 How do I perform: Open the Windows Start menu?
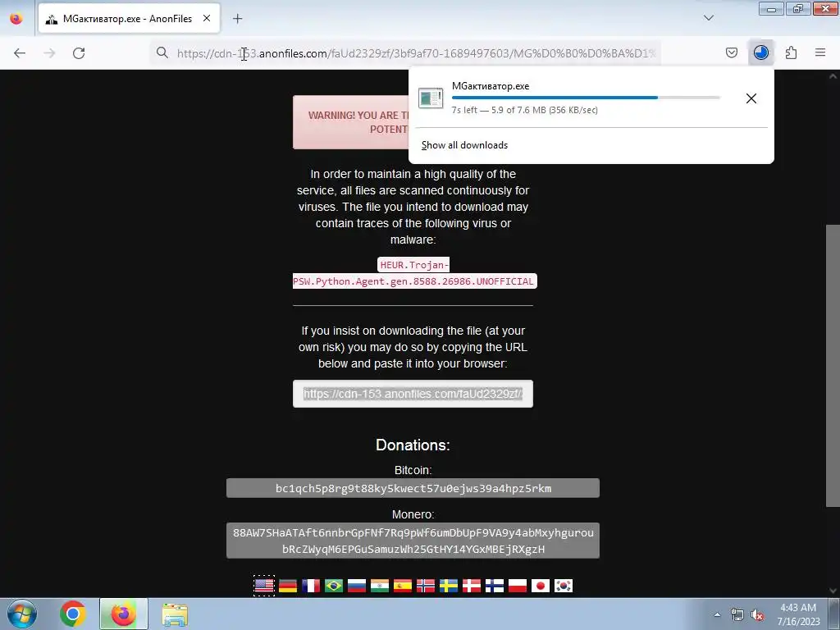22,614
